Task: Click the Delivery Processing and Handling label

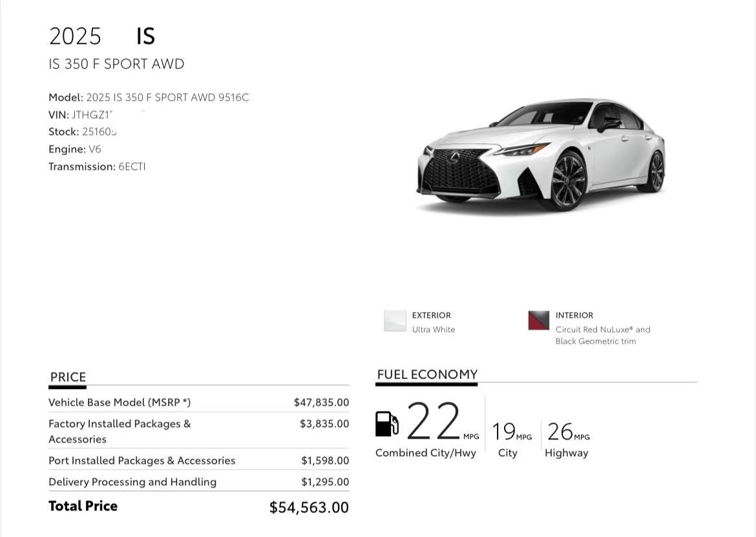Action: 132,482
